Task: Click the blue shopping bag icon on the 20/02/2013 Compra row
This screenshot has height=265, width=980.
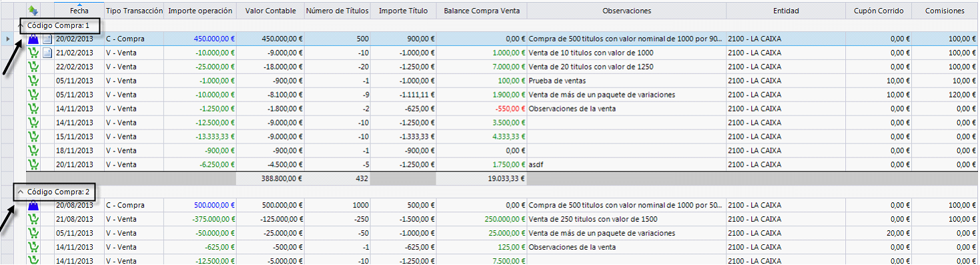Action: [x=33, y=39]
